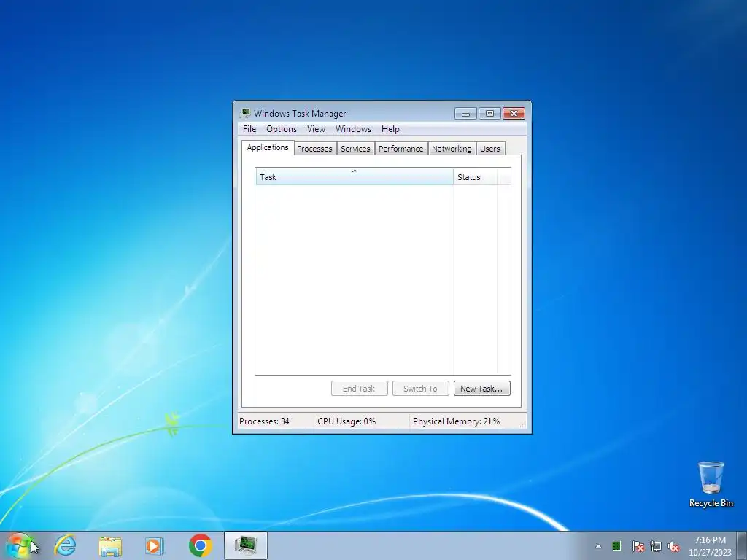
Task: Open the Options menu
Action: (282, 129)
